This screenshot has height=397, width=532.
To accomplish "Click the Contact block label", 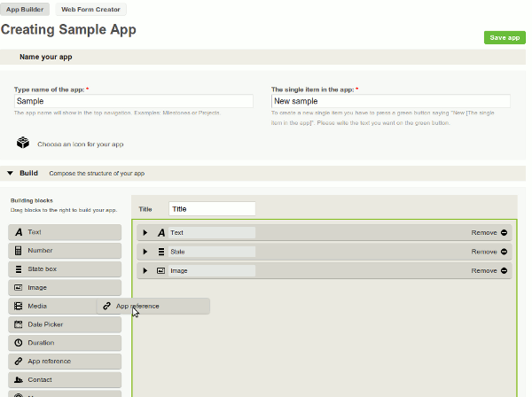I will click(x=40, y=379).
